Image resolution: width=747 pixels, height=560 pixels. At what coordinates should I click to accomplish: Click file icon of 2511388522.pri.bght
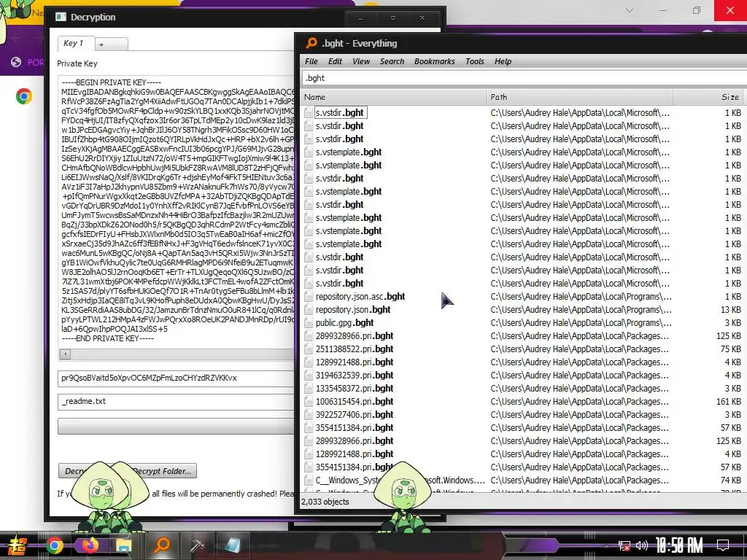coord(309,349)
